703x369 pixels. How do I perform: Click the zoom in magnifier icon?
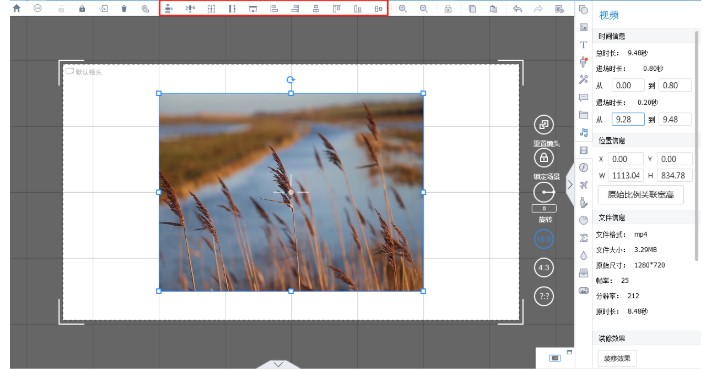403,9
